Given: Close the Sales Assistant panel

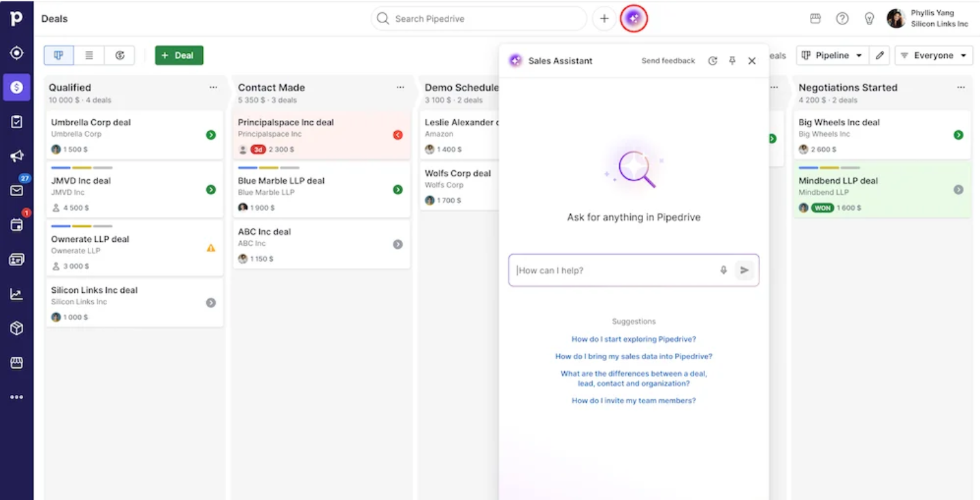Looking at the screenshot, I should coord(752,61).
